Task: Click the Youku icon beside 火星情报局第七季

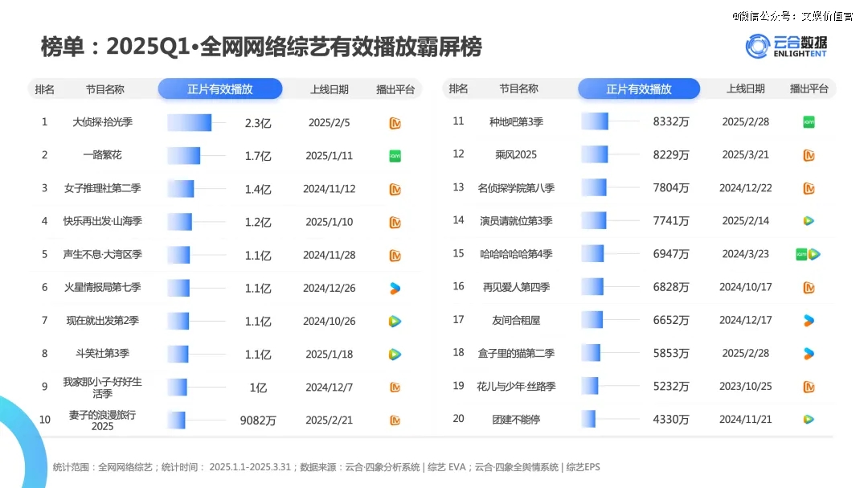Action: 395,288
